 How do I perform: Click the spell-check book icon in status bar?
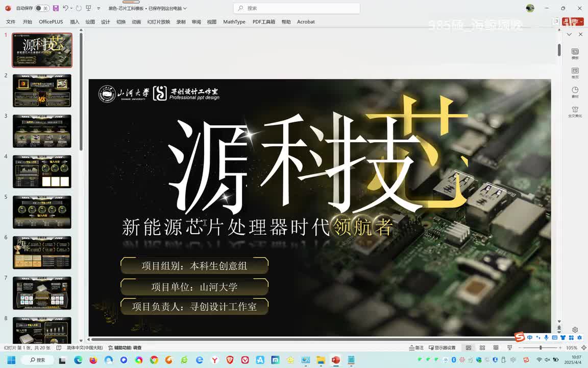coord(59,348)
